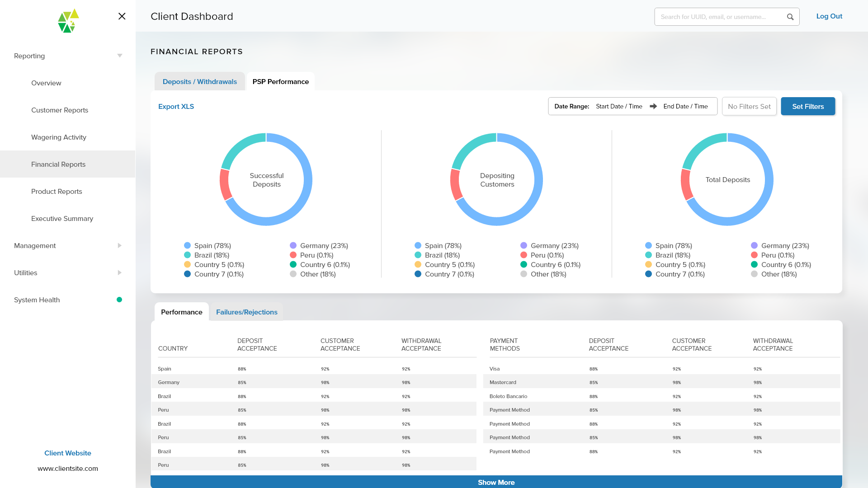
Task: Switch to the Deposits / Withdrawals tab
Action: click(x=199, y=81)
